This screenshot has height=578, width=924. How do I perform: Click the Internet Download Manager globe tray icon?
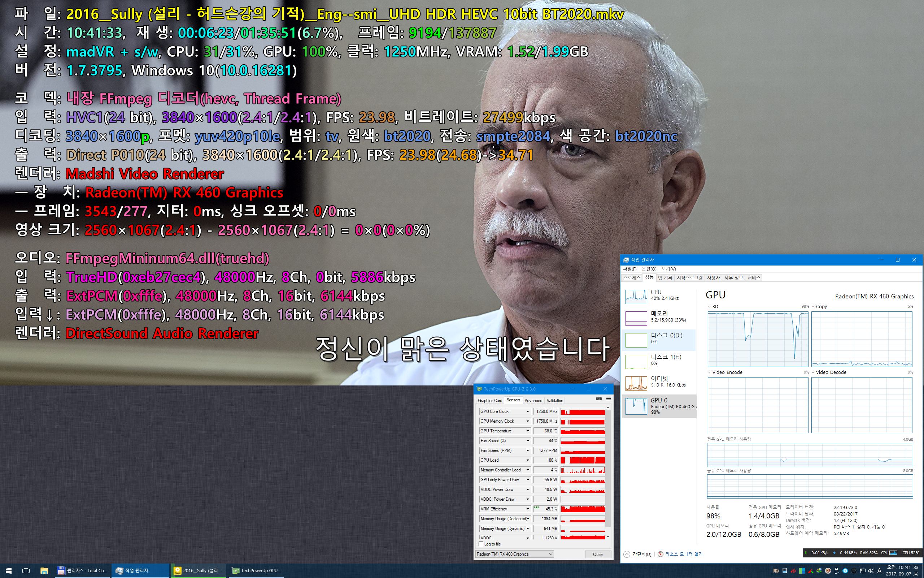pos(819,571)
